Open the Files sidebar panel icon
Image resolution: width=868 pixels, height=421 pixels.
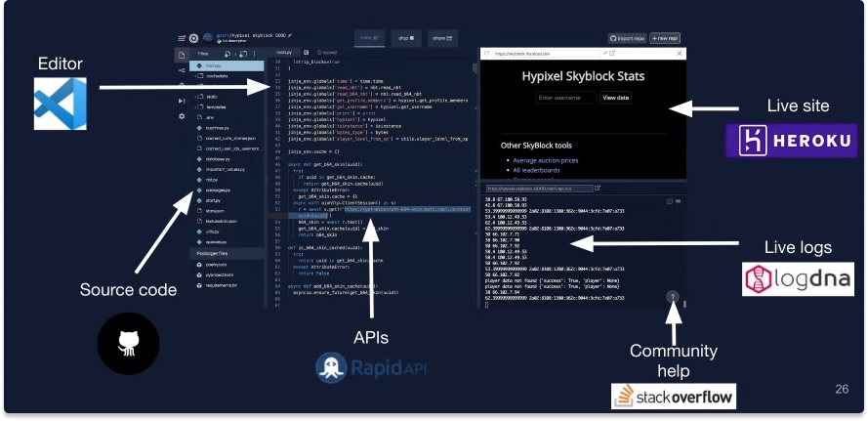pos(182,56)
